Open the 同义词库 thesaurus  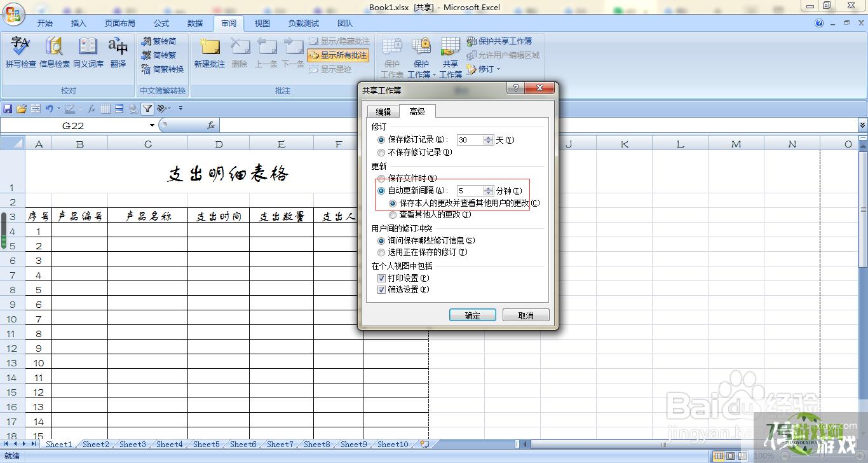point(88,52)
